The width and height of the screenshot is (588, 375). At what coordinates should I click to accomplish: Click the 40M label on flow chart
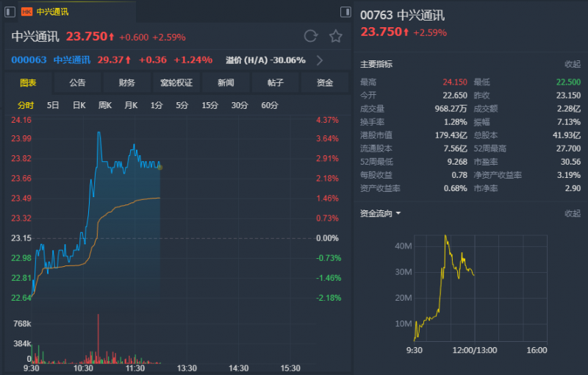pyautogui.click(x=404, y=246)
